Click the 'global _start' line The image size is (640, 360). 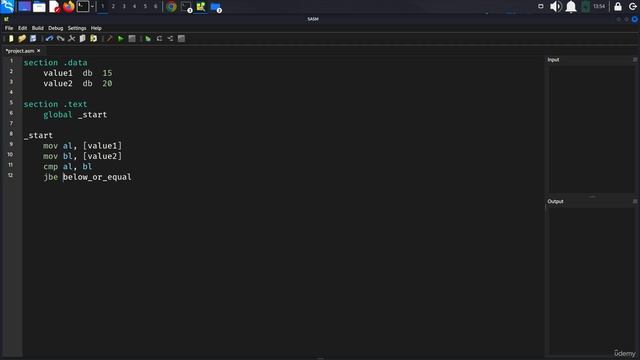point(75,115)
